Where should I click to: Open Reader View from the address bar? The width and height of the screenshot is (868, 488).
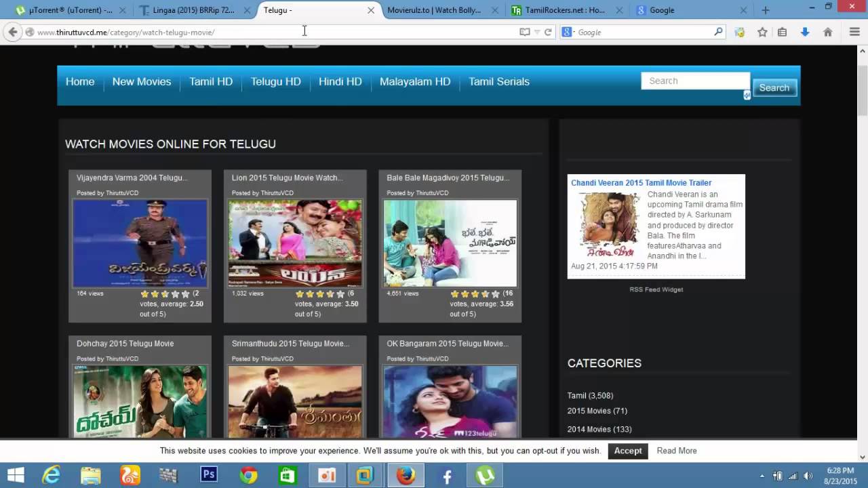pyautogui.click(x=524, y=32)
